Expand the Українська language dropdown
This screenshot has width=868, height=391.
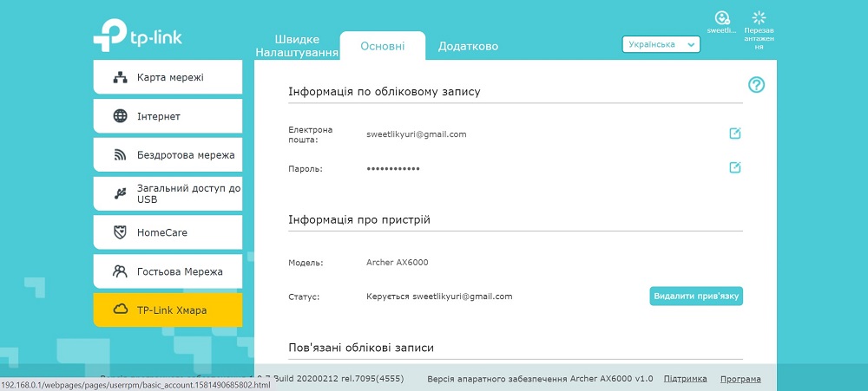[x=661, y=44]
